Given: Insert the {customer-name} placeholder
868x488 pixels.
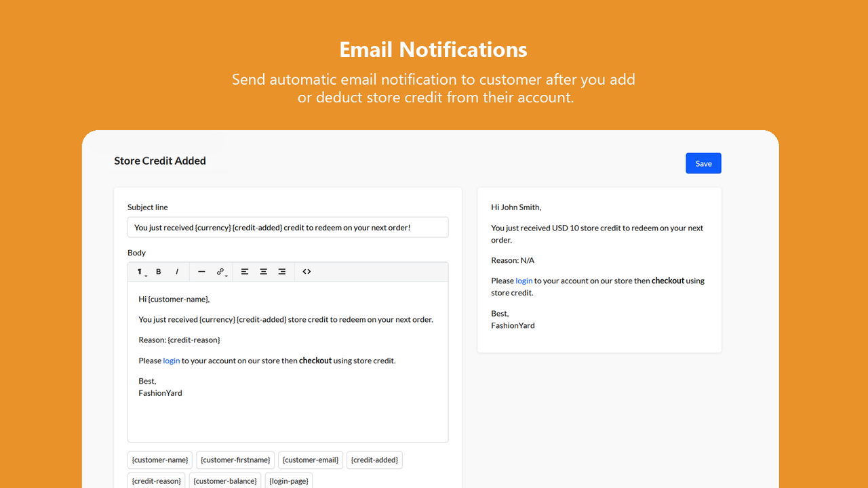Looking at the screenshot, I should (x=159, y=460).
